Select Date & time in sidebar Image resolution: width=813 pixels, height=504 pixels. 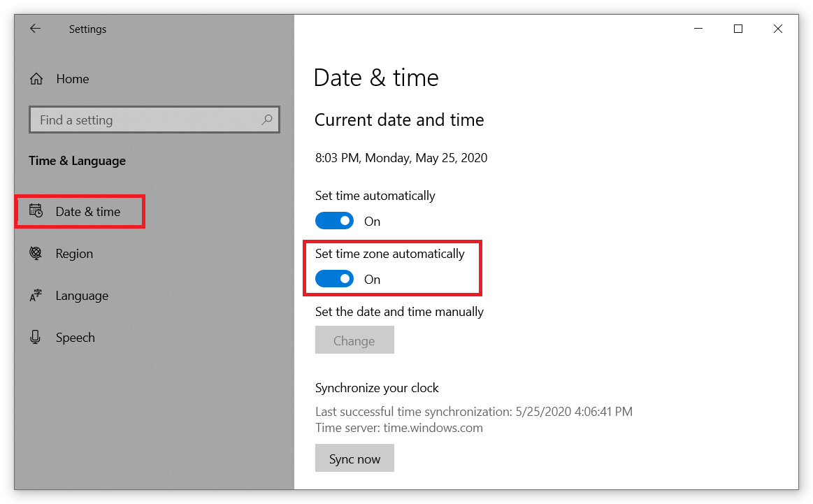(80, 212)
